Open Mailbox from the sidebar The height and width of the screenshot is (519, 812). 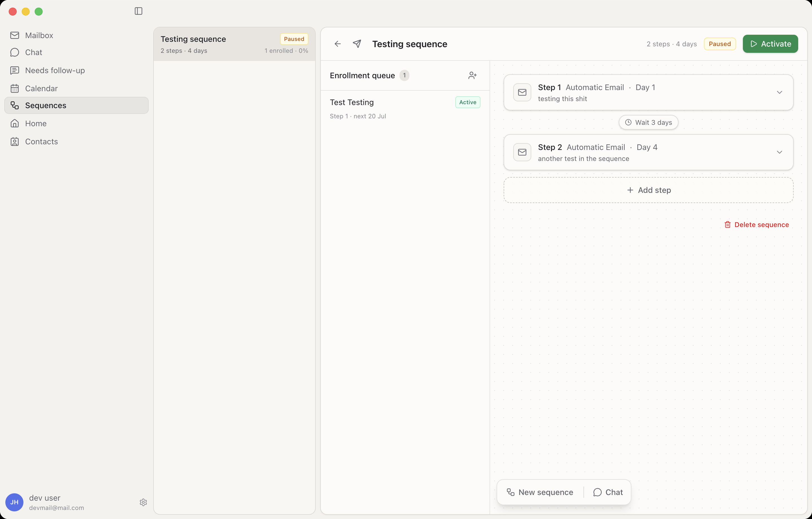[76, 35]
